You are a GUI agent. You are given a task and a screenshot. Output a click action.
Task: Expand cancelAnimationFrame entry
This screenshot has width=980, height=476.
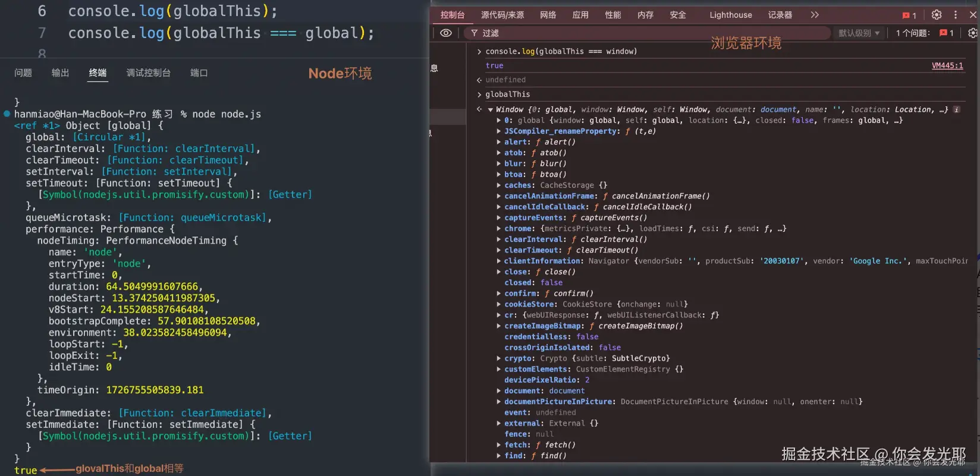click(499, 196)
